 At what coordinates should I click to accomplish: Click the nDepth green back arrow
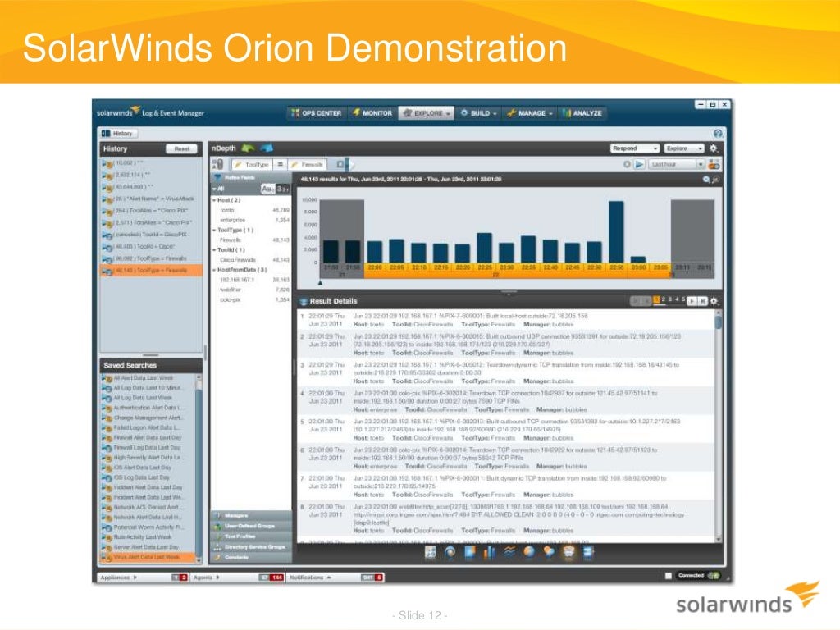pos(248,148)
